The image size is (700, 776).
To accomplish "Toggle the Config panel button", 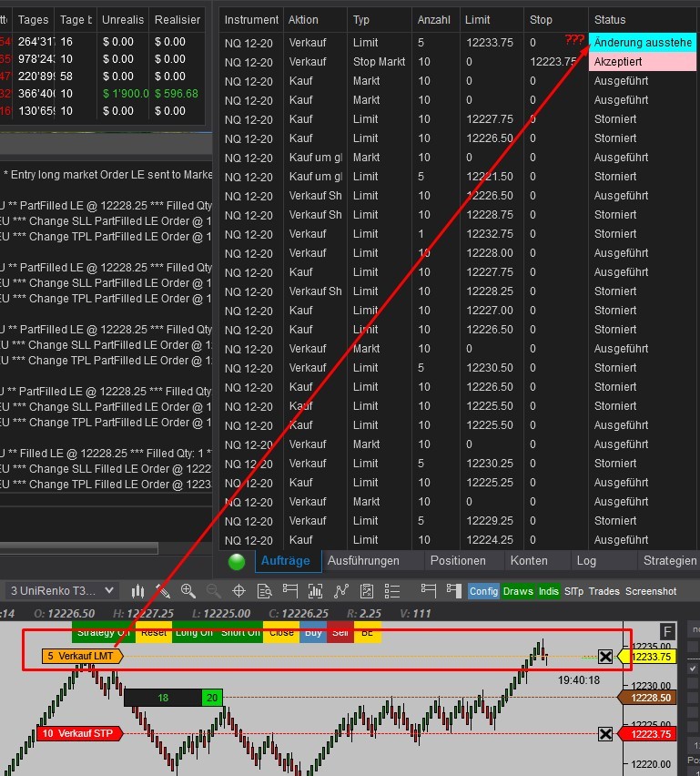I will pyautogui.click(x=483, y=591).
